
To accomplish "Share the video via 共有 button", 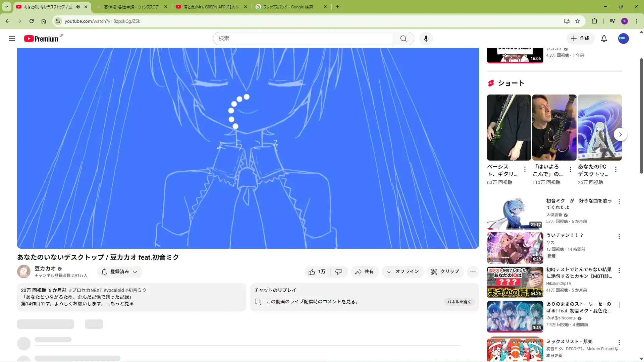I will pyautogui.click(x=365, y=271).
